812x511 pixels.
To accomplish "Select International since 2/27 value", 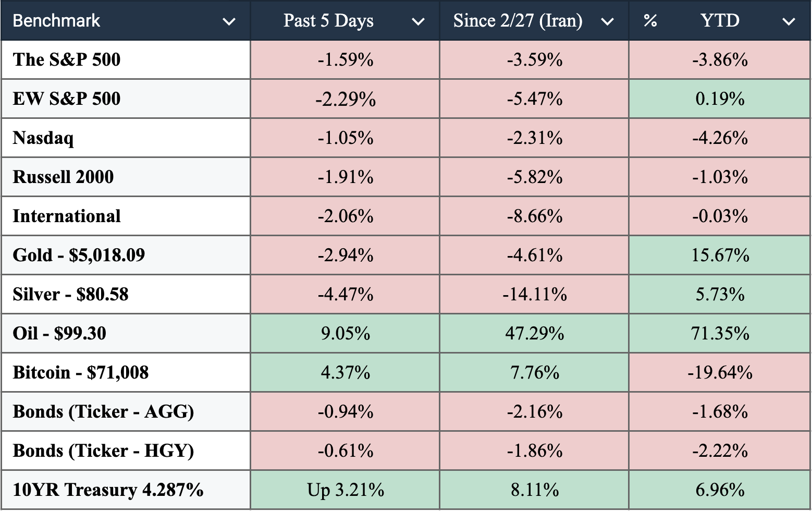I will pyautogui.click(x=535, y=216).
